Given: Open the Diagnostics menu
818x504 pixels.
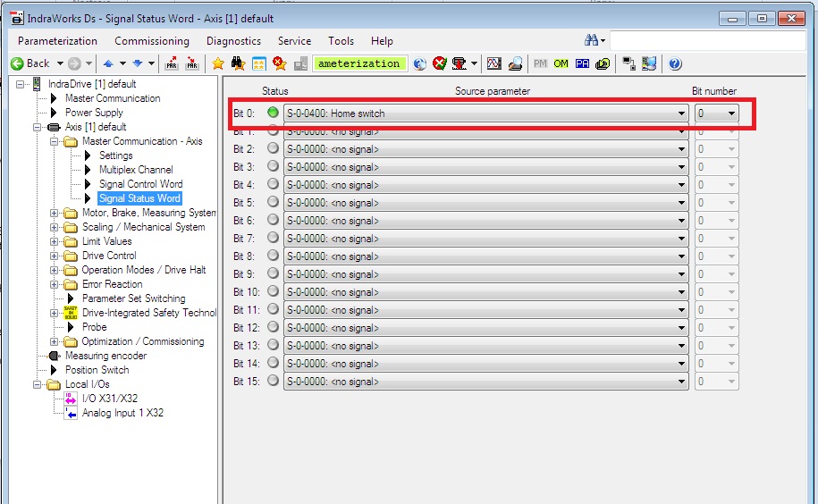Looking at the screenshot, I should [x=233, y=41].
